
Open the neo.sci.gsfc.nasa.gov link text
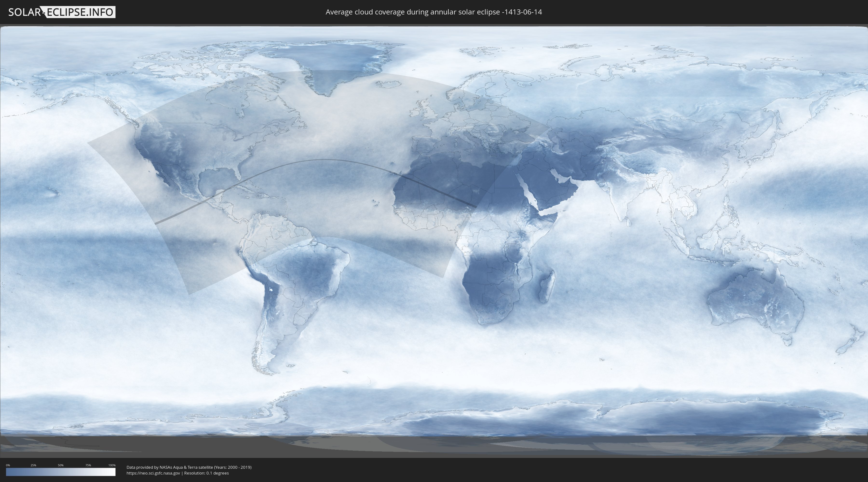[153, 473]
